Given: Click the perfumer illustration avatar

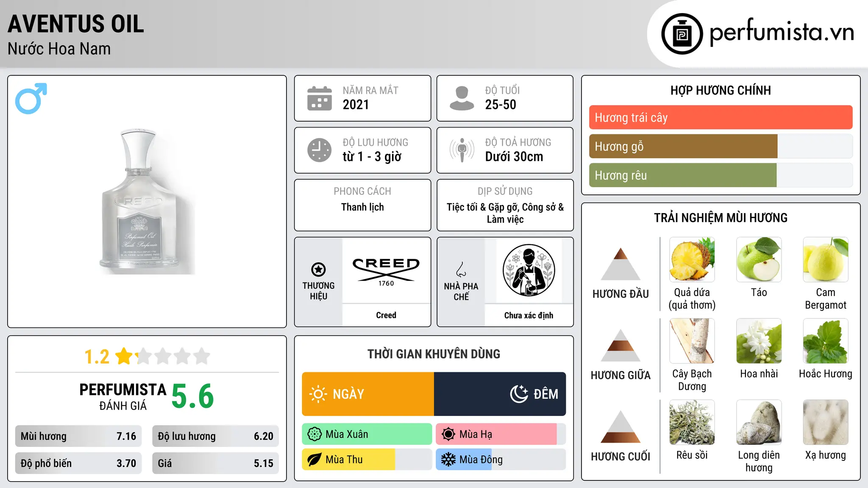Looking at the screenshot, I should pos(529,270).
